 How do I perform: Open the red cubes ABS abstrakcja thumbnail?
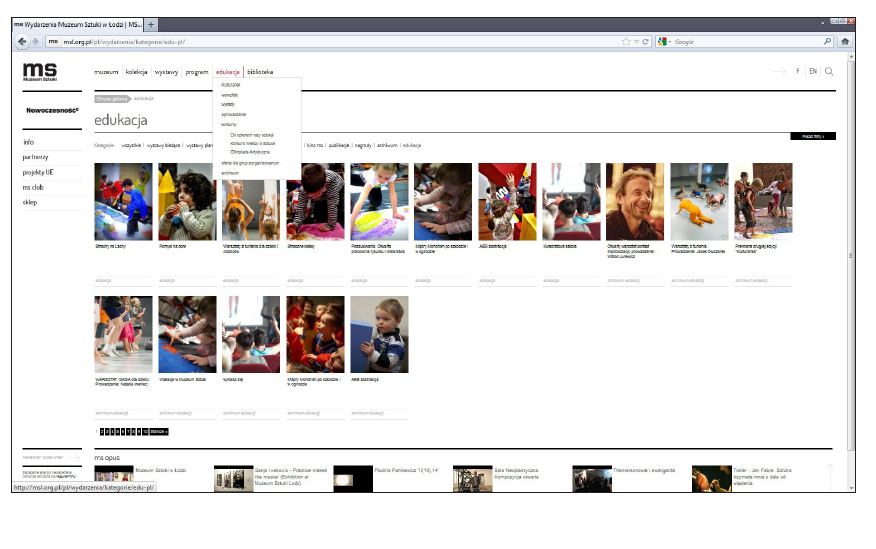(507, 202)
